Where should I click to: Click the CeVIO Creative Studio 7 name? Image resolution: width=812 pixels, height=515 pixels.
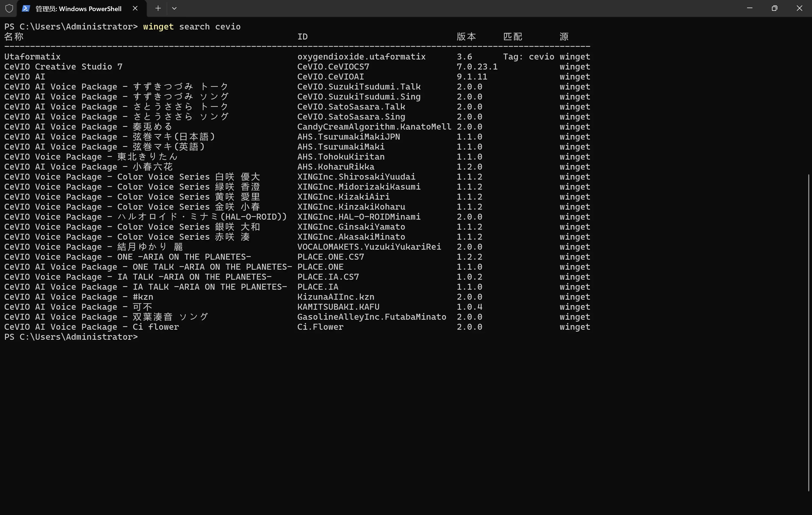[63, 67]
